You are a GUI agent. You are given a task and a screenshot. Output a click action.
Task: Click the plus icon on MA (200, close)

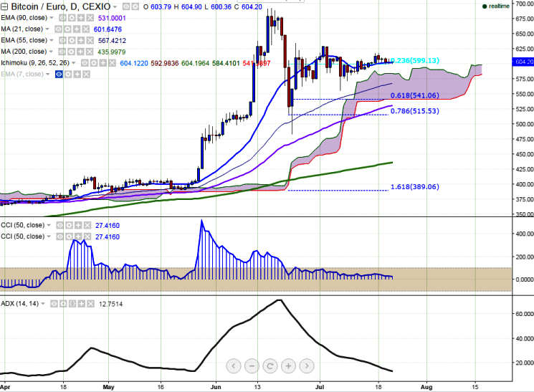coord(80,52)
